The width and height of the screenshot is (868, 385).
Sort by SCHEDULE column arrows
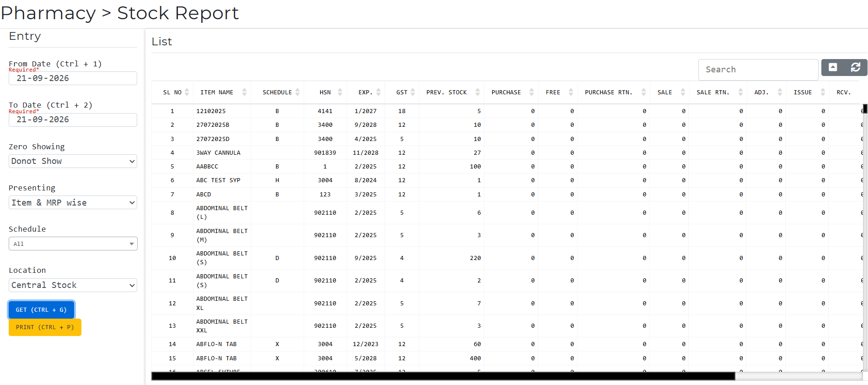[298, 92]
